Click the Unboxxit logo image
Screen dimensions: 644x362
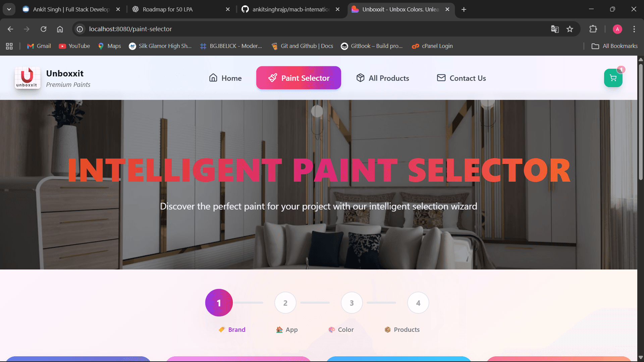point(28,78)
